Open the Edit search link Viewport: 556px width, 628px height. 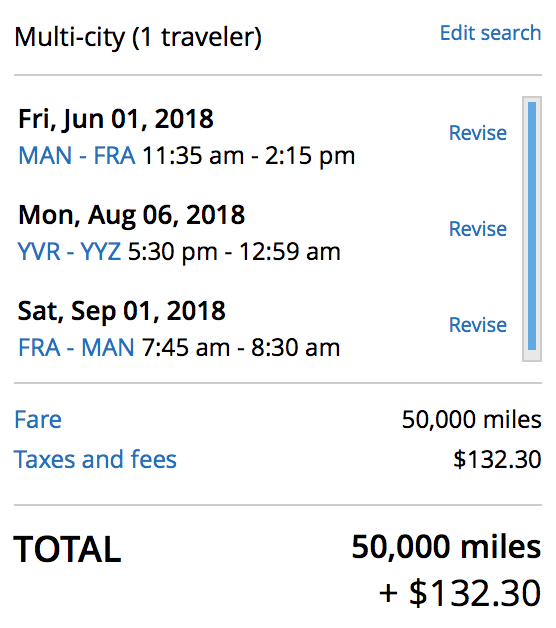[490, 33]
